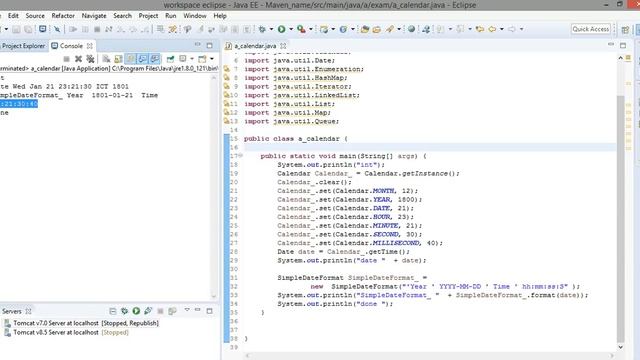Click Save icon in main toolbar
Image resolution: width=640 pixels, height=360 pixels.
pyautogui.click(x=16, y=29)
